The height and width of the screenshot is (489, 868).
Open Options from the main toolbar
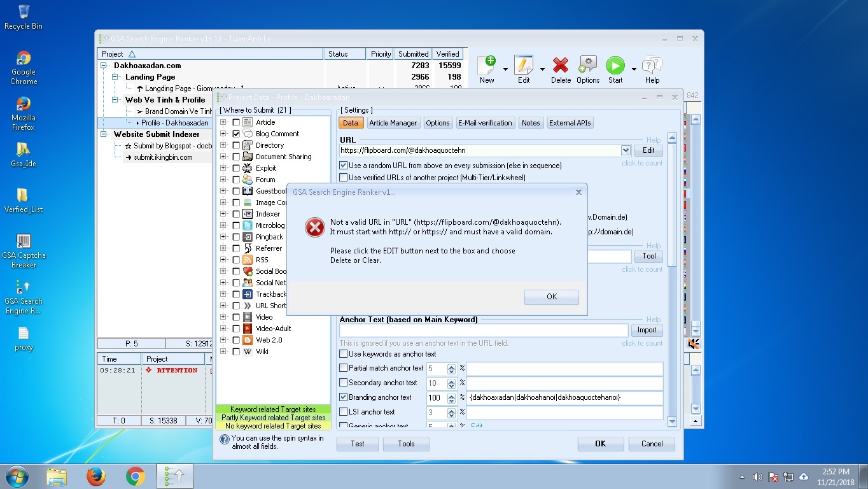click(x=587, y=65)
